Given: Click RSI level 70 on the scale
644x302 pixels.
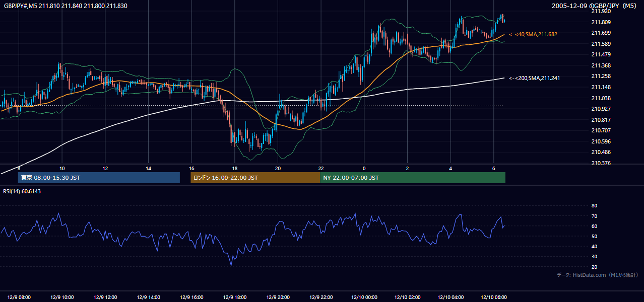Looking at the screenshot, I should coord(594,216).
